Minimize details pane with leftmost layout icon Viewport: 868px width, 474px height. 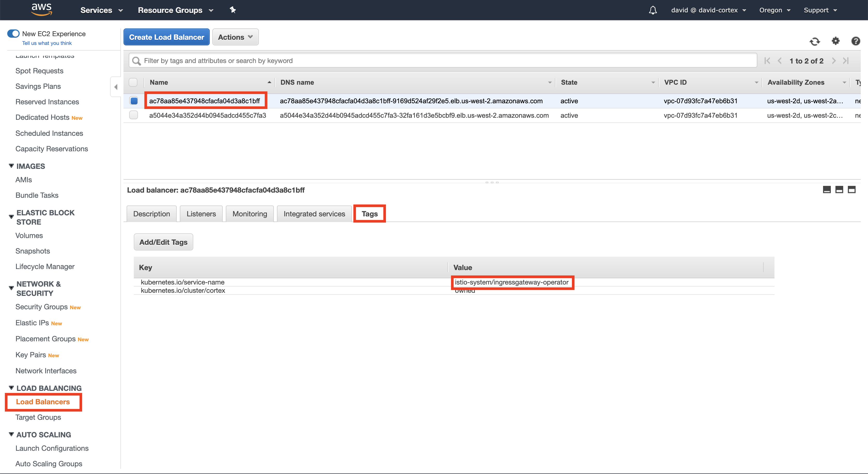click(827, 189)
